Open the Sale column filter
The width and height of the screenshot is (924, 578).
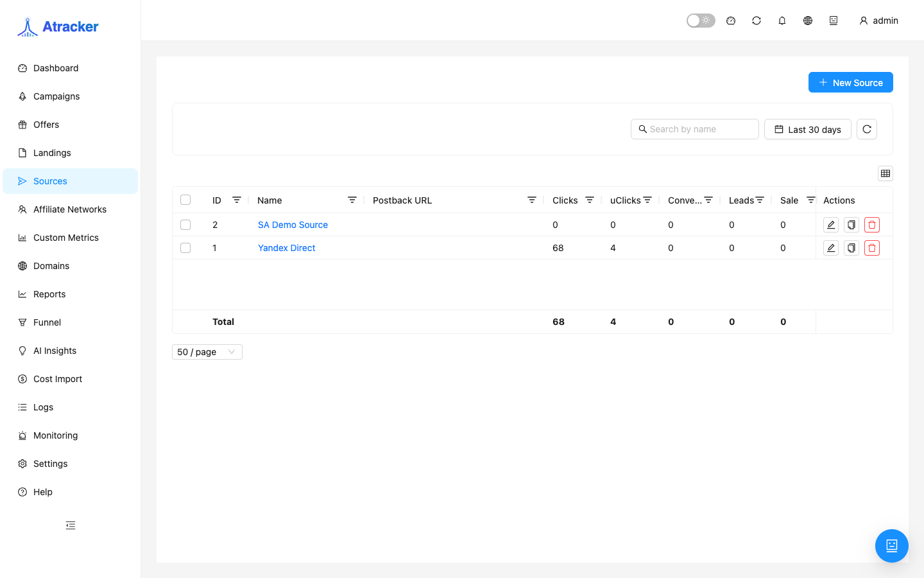click(x=811, y=200)
